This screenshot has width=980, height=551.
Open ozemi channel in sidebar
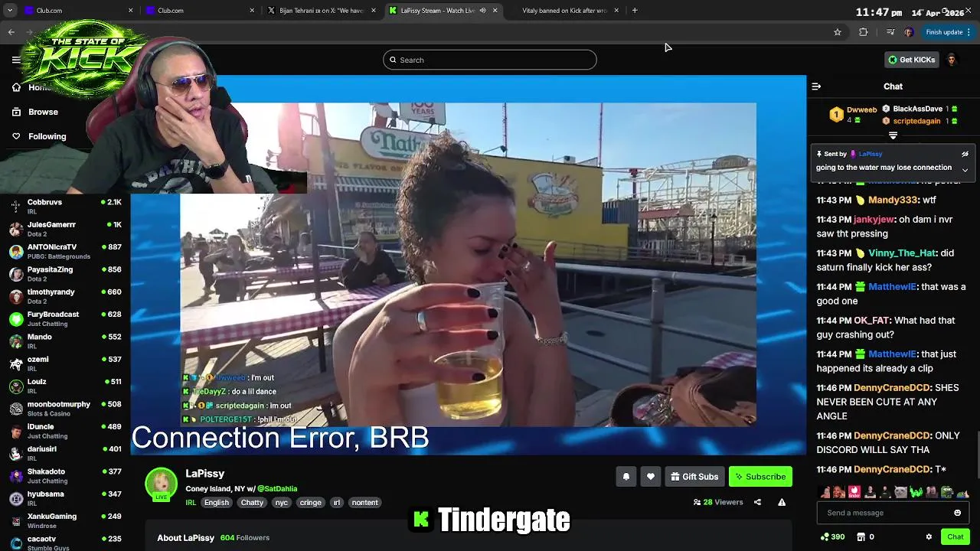65,364
